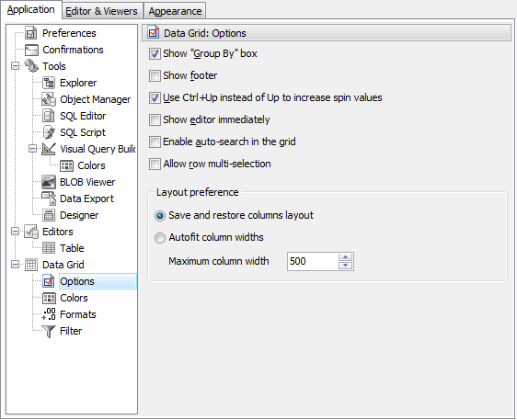
Task: Open the Designer icon in Tools
Action: (x=49, y=215)
